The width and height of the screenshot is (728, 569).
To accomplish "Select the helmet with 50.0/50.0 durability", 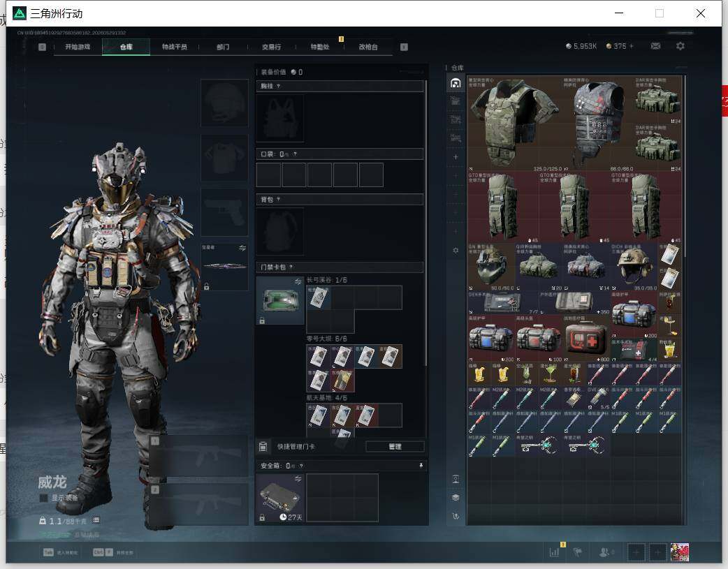I will tap(491, 267).
